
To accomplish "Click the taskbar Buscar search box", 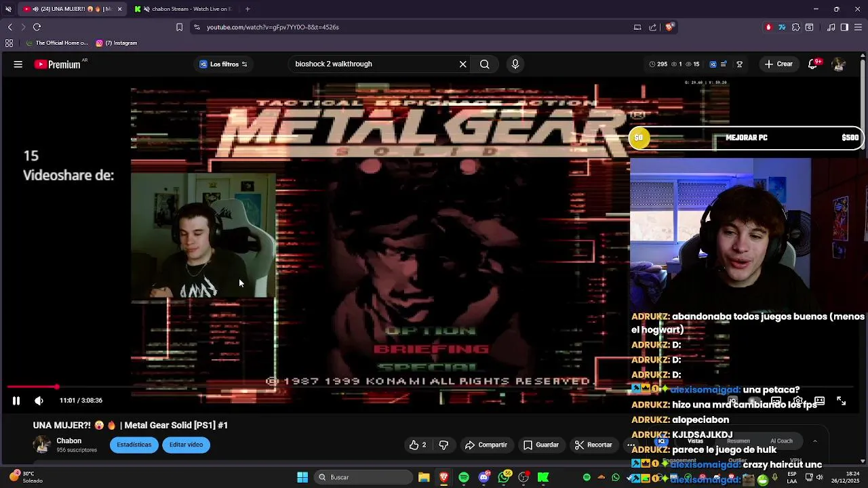I will click(x=362, y=477).
